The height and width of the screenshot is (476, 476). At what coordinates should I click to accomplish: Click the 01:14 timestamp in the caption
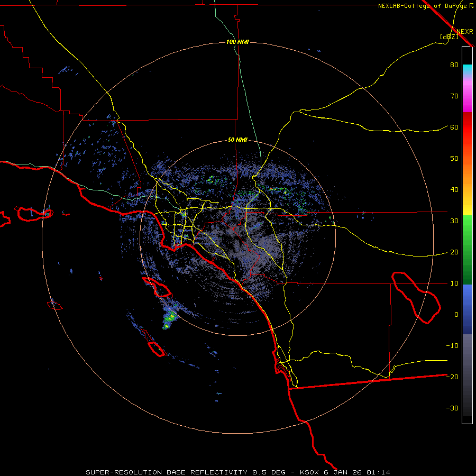tap(378, 472)
